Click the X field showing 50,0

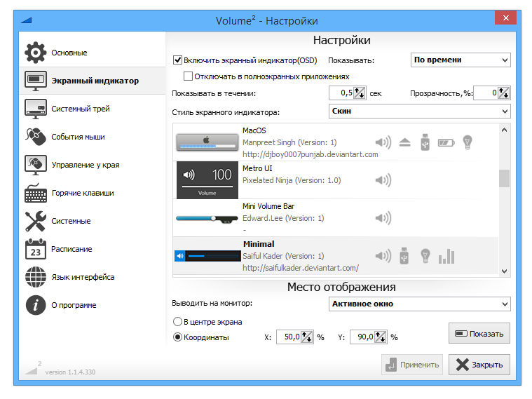pos(289,337)
